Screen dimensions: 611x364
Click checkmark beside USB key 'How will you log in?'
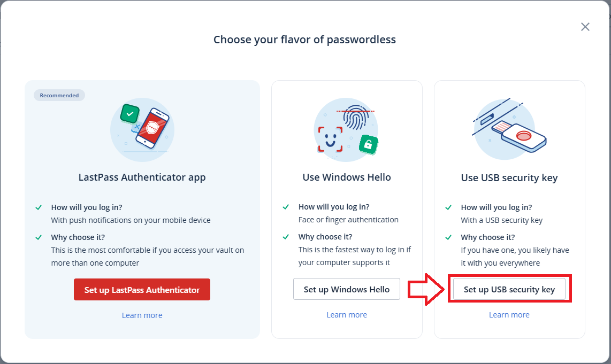[x=448, y=207]
